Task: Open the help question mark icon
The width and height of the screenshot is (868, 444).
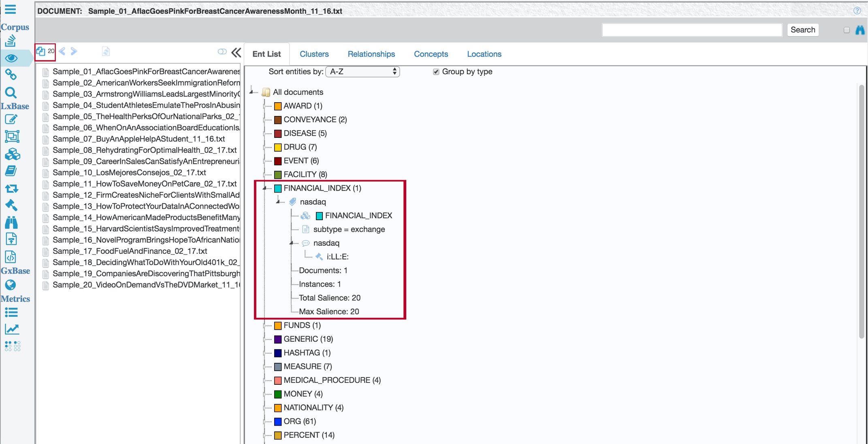Action: (857, 11)
